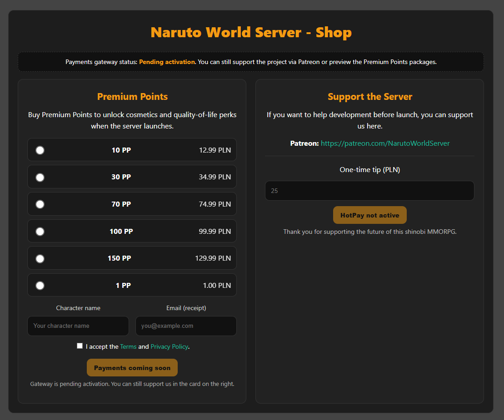504x420 pixels.
Task: Click the Naruto World Server shop title
Action: click(251, 32)
